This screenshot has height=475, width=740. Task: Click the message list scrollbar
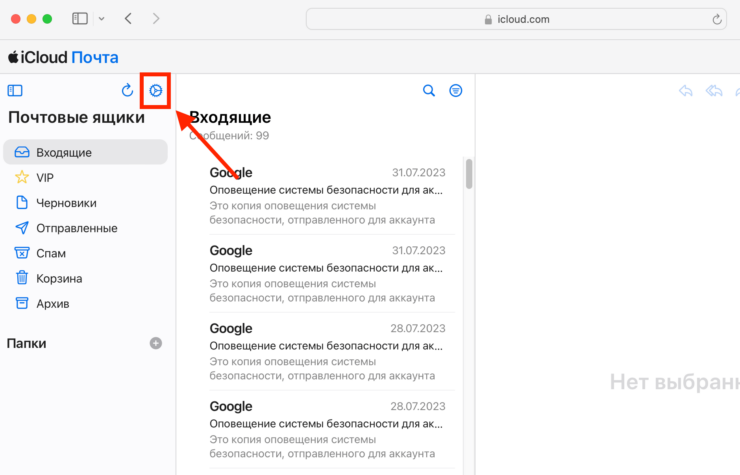[x=469, y=174]
